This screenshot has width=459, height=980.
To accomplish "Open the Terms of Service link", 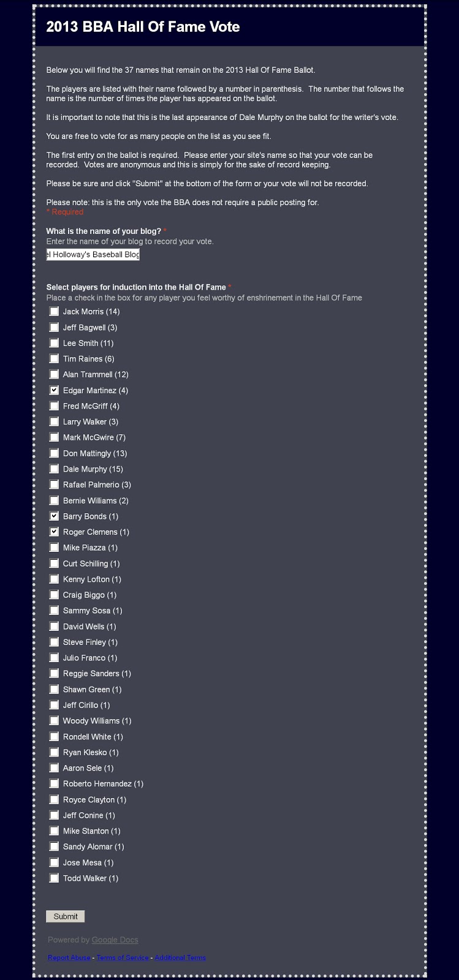I will coord(123,957).
